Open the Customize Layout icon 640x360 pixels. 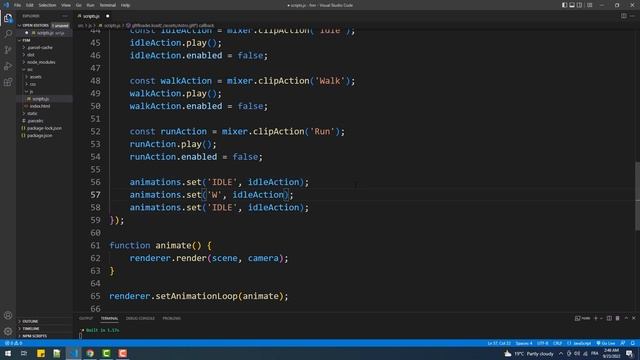point(589,5)
